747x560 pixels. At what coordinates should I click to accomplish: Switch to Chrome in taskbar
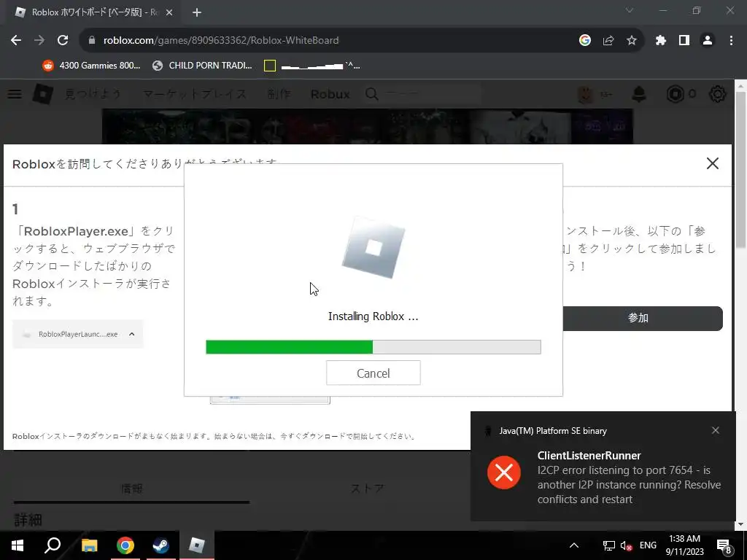click(125, 545)
